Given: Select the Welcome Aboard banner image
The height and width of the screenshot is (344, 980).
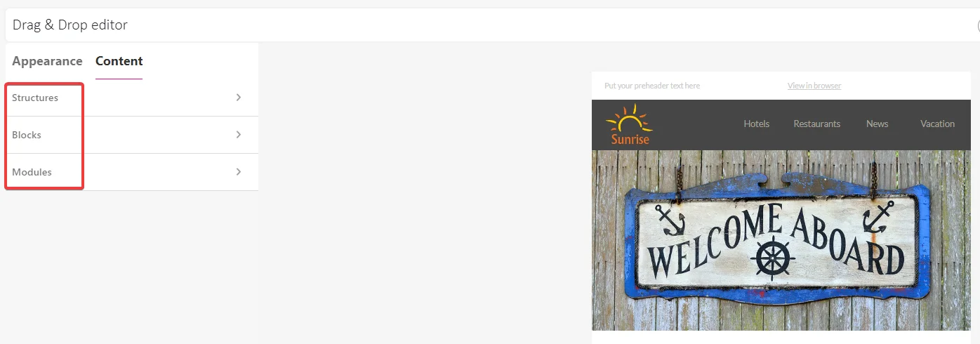Looking at the screenshot, I should coord(781,240).
